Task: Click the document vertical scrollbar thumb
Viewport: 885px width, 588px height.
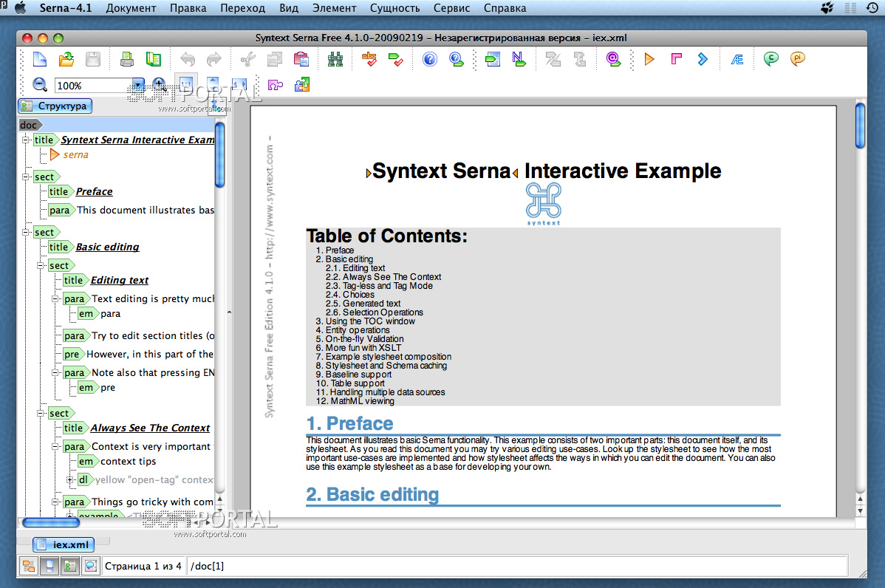Action: 860,126
